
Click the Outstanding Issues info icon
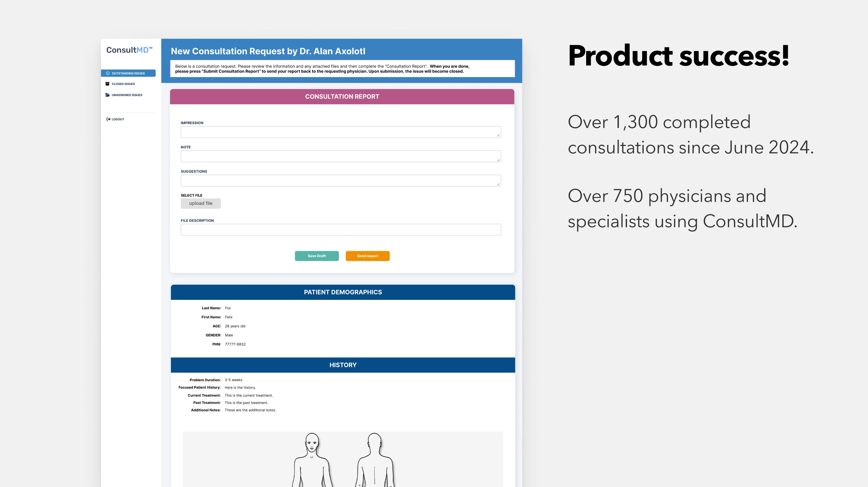tap(108, 73)
